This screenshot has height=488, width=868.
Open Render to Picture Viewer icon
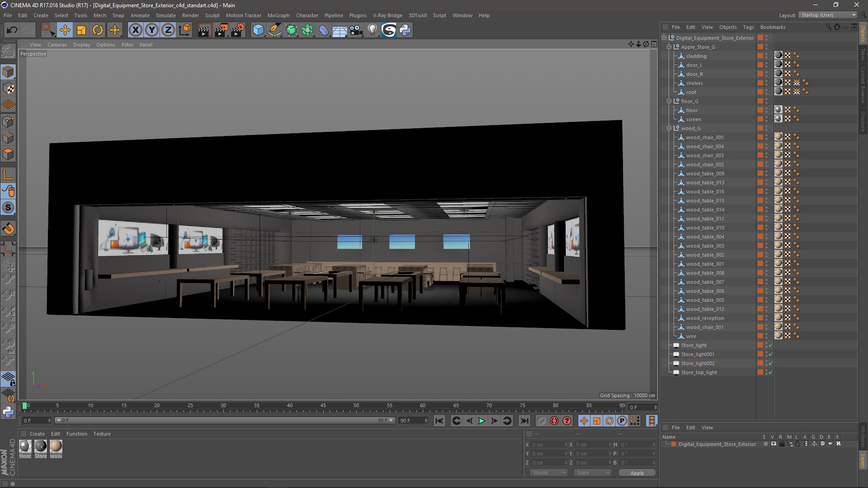coord(221,30)
